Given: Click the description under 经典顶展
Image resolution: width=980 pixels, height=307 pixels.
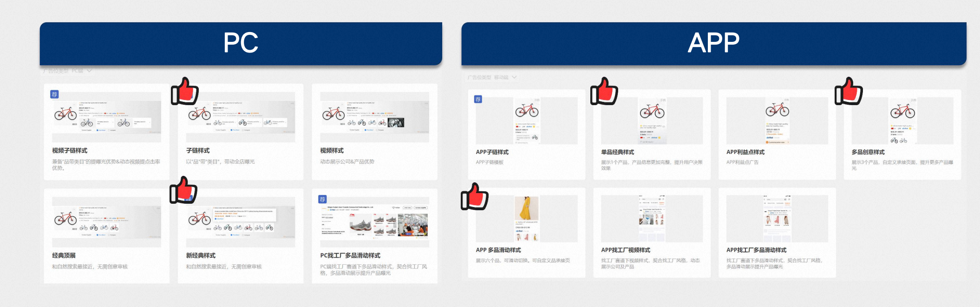Looking at the screenshot, I should (90, 267).
